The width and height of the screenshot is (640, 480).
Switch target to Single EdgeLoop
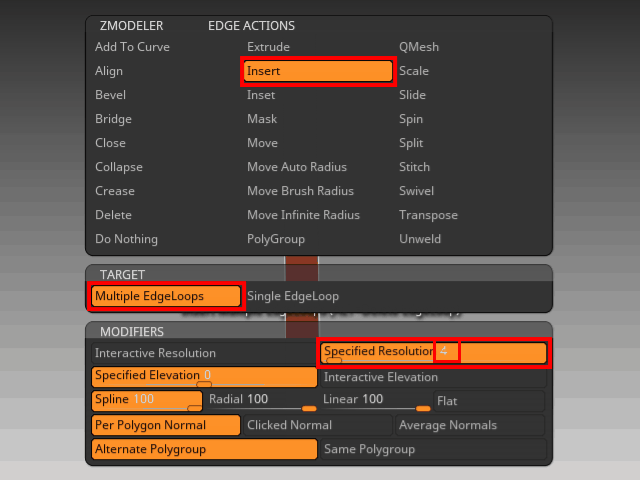[x=293, y=296]
